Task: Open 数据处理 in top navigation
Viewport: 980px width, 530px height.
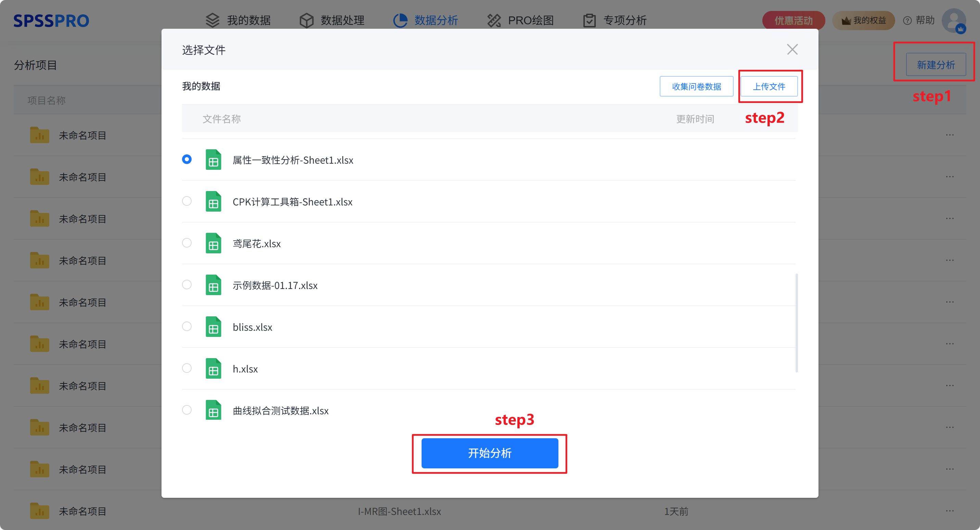Action: [332, 20]
